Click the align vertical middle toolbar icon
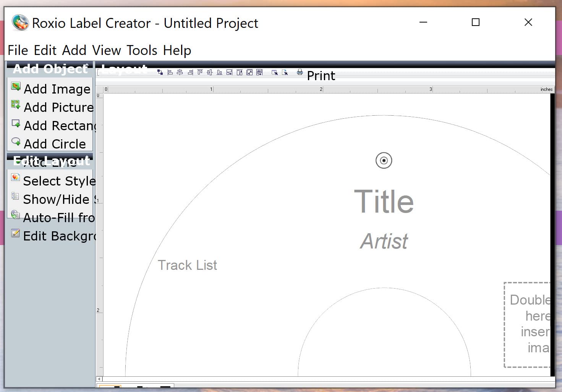Viewport: 562px width, 392px height. click(x=210, y=72)
